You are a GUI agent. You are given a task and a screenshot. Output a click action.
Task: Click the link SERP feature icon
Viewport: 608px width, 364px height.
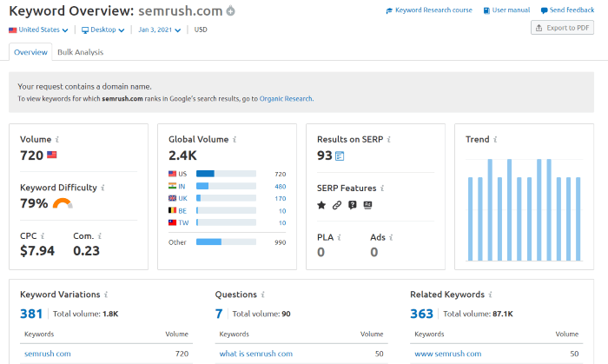coord(337,205)
